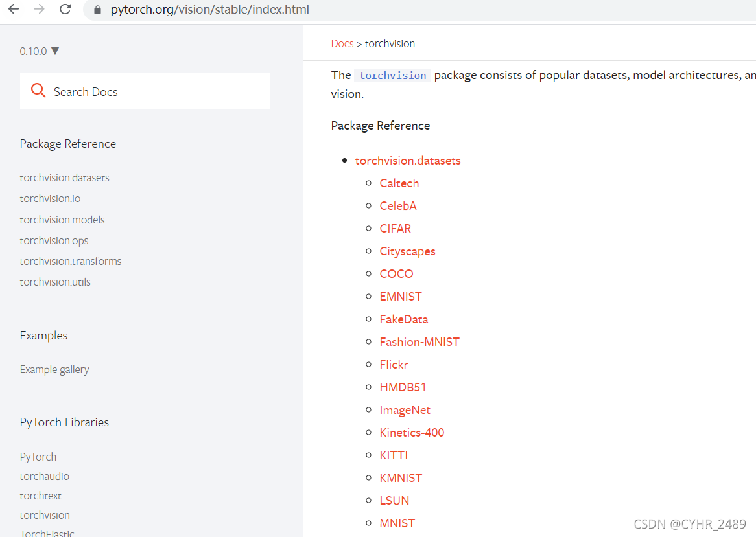Go to torchaudio under PyTorch Libraries
756x537 pixels.
pos(44,476)
